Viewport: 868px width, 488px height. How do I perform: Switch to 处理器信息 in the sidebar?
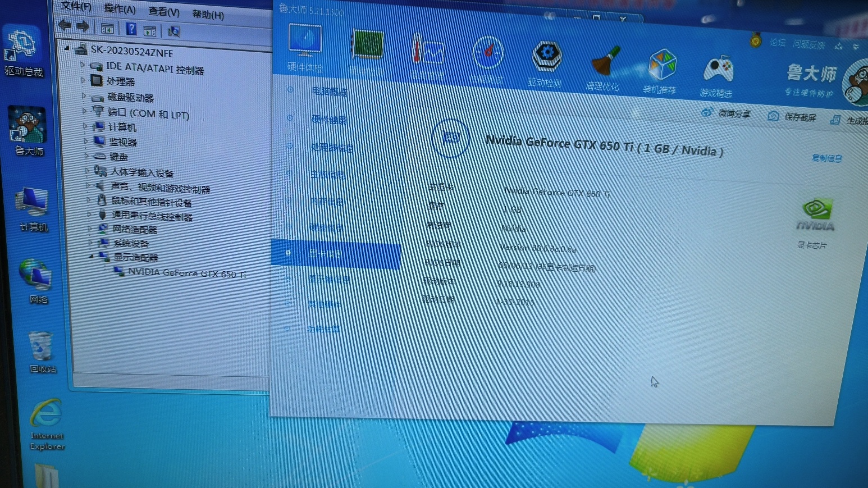point(332,147)
